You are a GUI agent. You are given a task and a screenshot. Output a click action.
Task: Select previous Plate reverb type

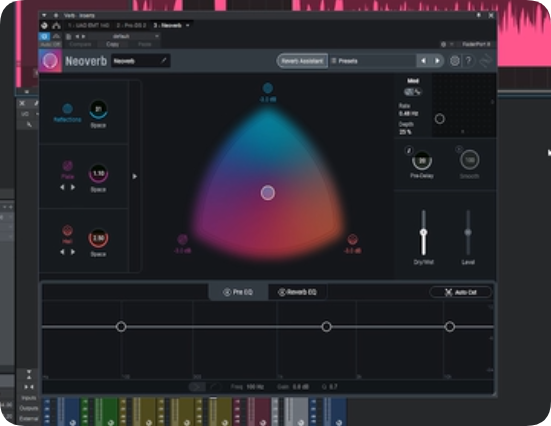click(x=62, y=187)
